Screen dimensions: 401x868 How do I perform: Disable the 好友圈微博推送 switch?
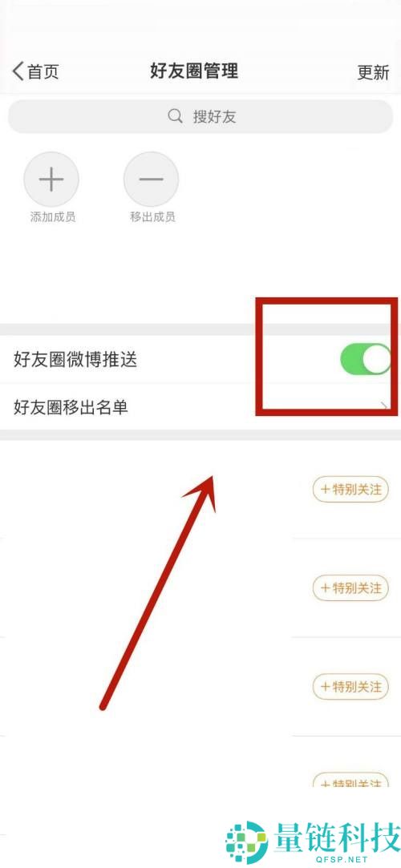tap(366, 359)
